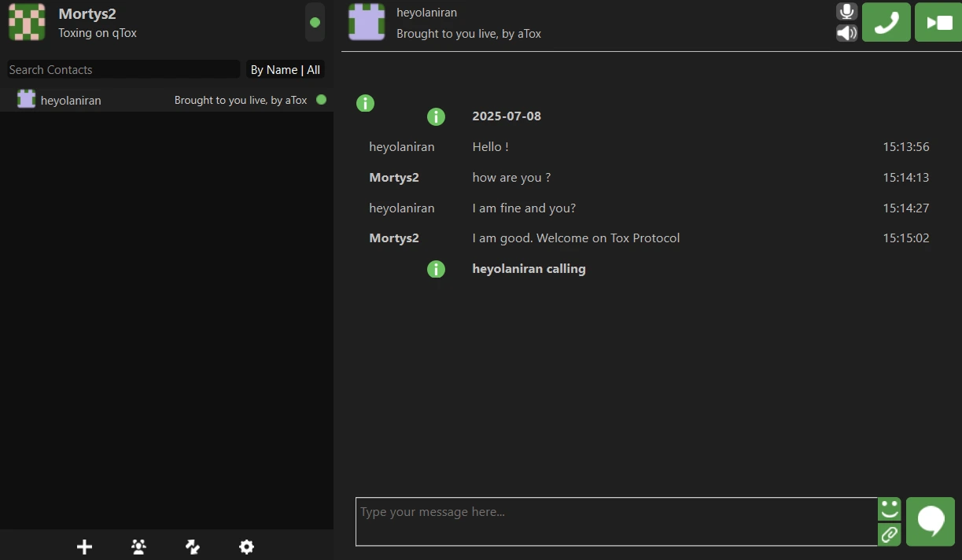Open the emoji picker
Screen dimensions: 962x560
890,509
